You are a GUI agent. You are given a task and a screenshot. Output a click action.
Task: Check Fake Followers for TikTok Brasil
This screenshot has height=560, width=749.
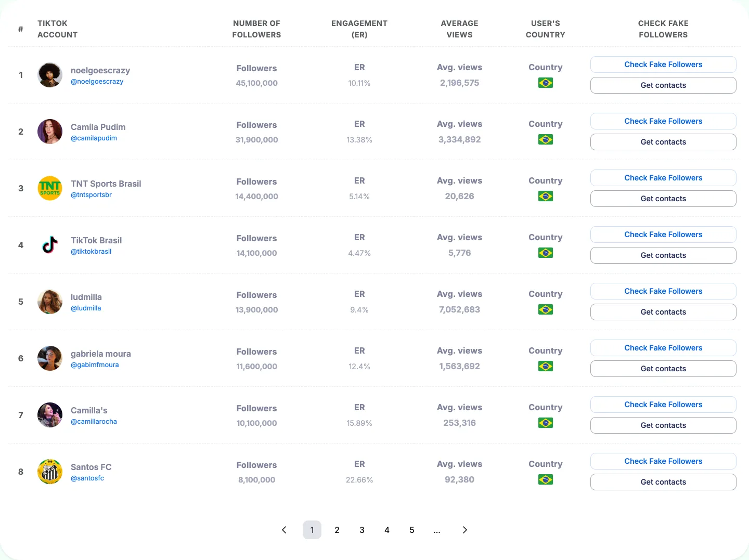tap(663, 235)
